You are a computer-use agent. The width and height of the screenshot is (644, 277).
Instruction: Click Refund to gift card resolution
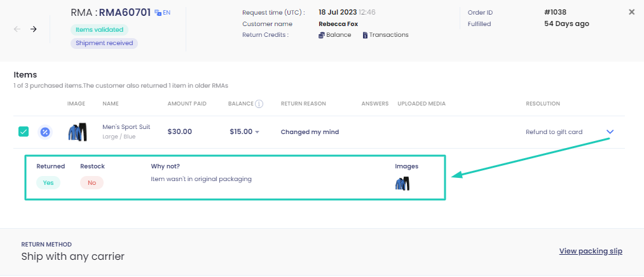point(554,132)
